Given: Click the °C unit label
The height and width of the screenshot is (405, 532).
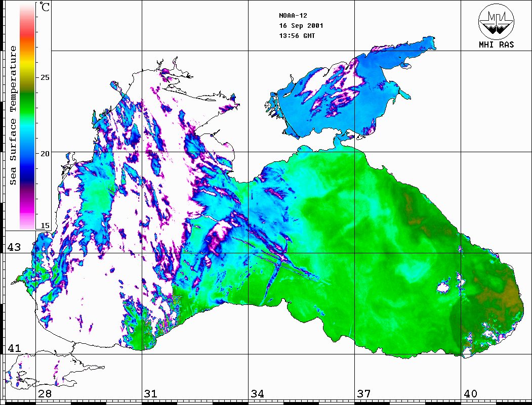Looking at the screenshot, I should click(45, 7).
